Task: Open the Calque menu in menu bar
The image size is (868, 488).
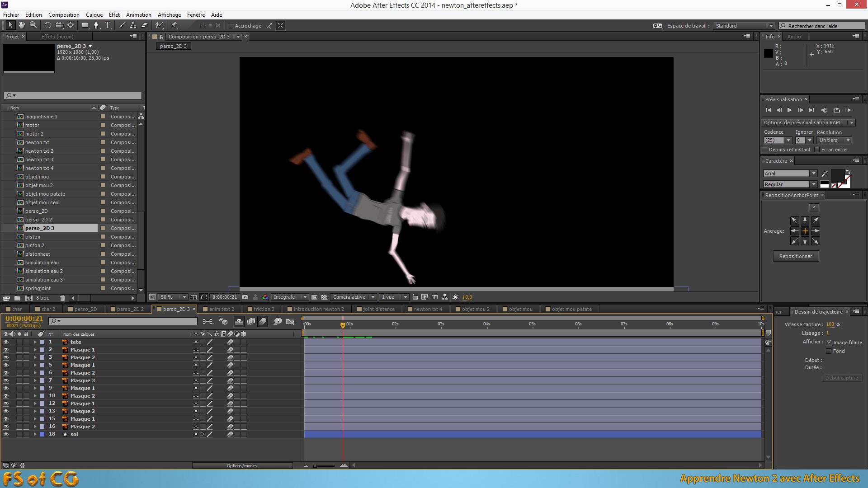Action: pyautogui.click(x=93, y=15)
